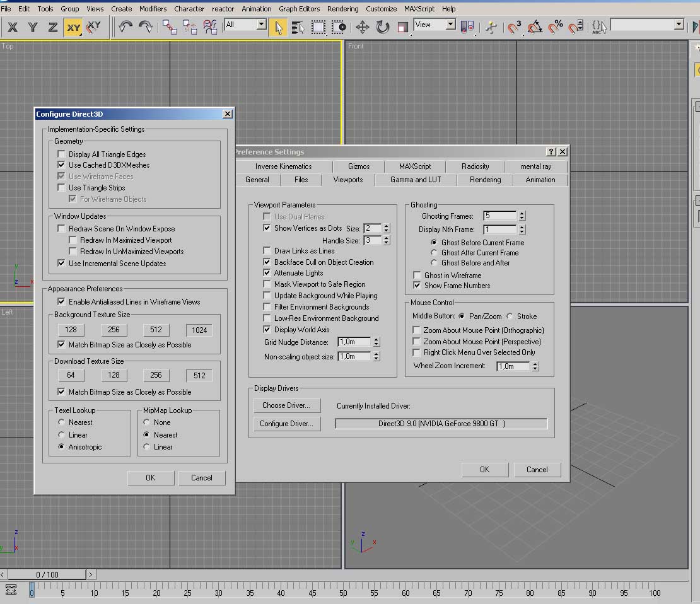700x604 pixels.
Task: Open the 'View' reference coordinate dropdown
Action: click(x=450, y=25)
